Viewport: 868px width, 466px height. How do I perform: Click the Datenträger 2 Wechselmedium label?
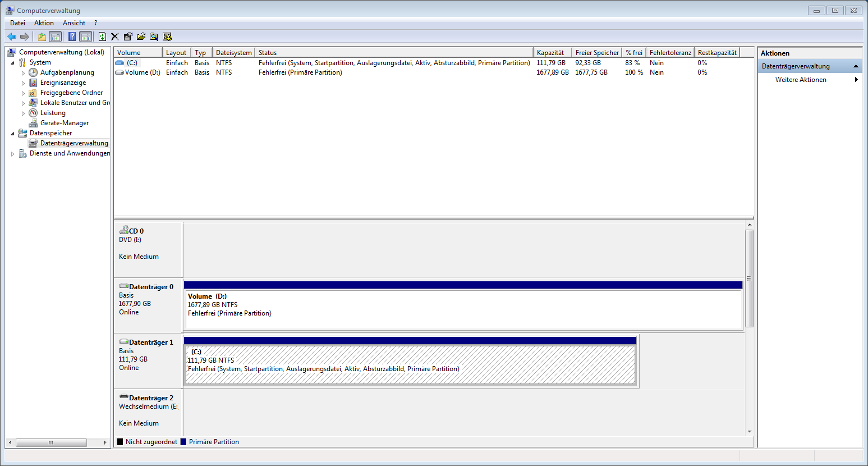(x=148, y=413)
